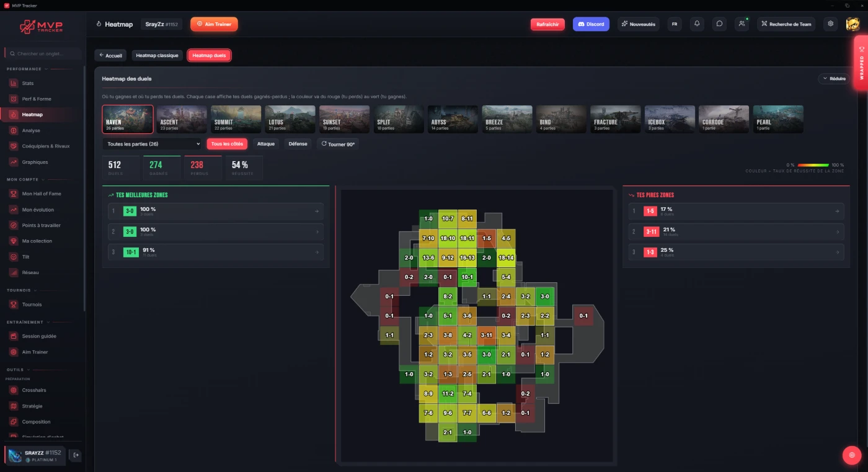868x472 pixels.
Task: Expand worst zone 1-5 row
Action: coord(736,211)
